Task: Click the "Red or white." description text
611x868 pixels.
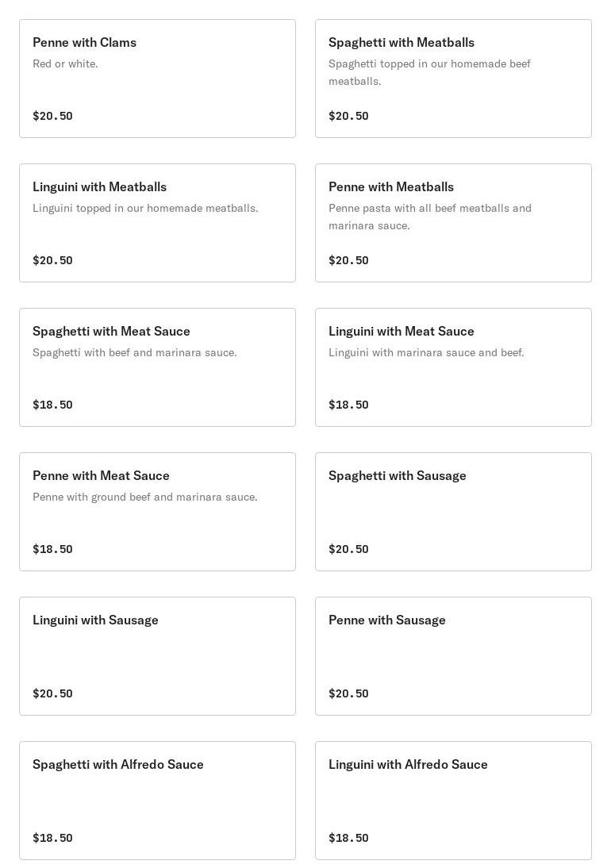Action: tap(65, 64)
